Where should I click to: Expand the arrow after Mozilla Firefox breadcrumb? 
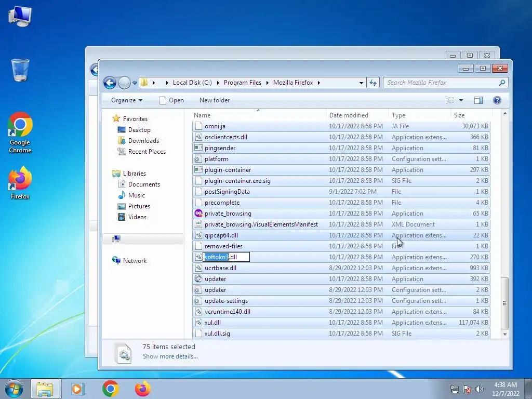coord(319,83)
